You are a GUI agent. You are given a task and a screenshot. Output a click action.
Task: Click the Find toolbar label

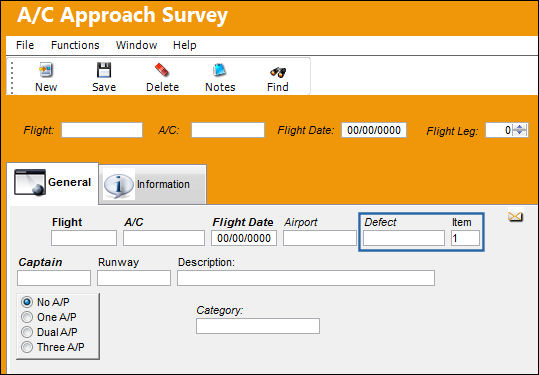pyautogui.click(x=278, y=87)
